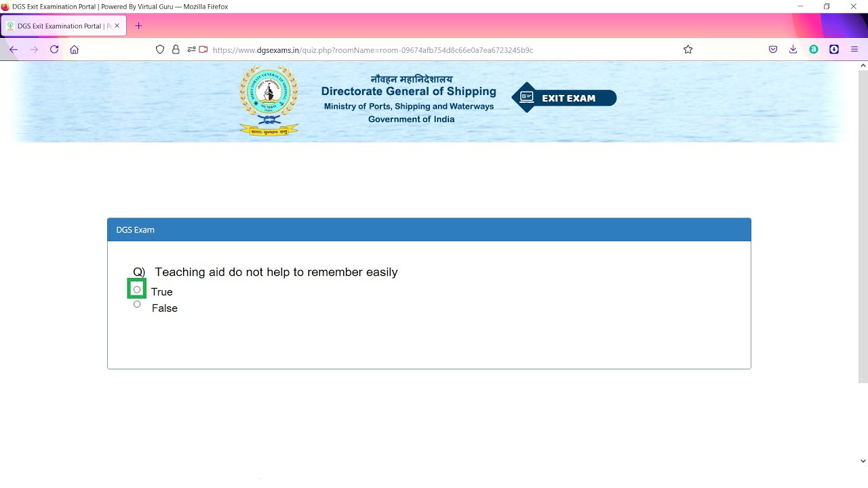868x488 pixels.
Task: Click the False answer label
Action: pos(165,308)
